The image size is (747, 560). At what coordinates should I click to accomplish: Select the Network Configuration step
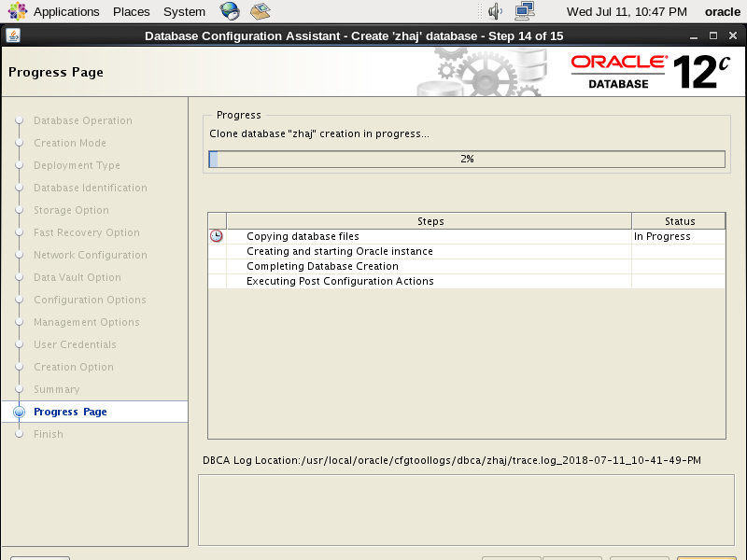click(x=91, y=255)
